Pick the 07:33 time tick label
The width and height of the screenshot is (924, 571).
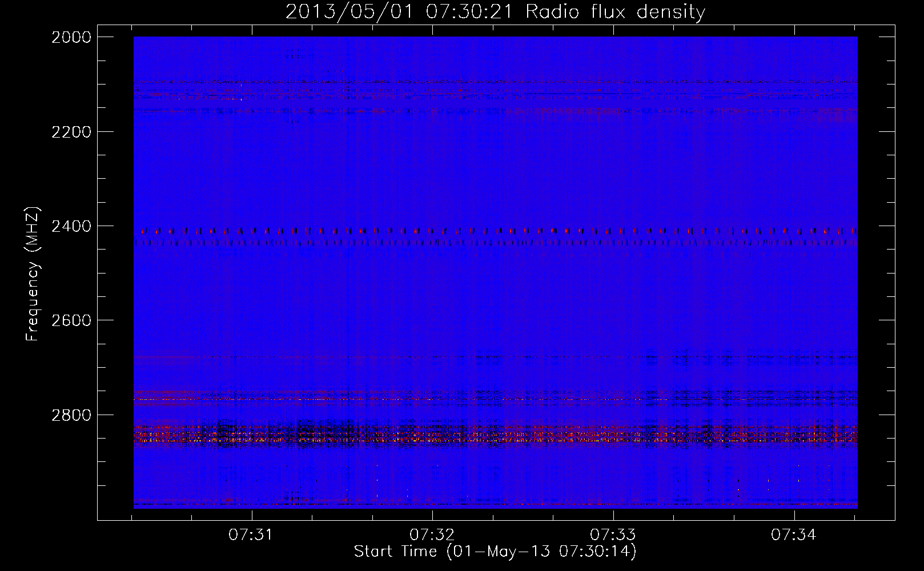(612, 535)
